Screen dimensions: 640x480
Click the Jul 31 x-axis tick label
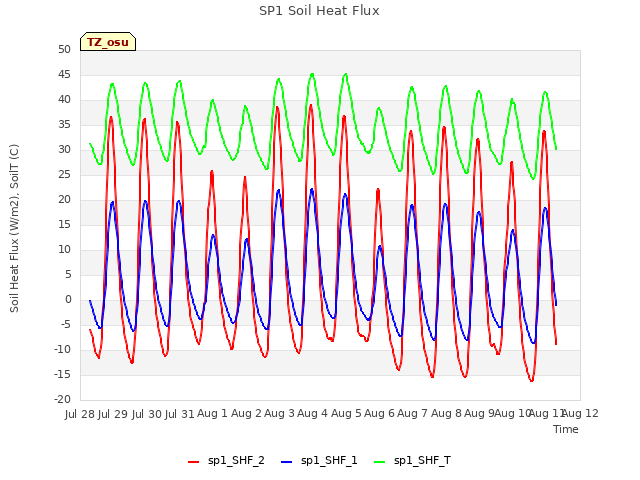[x=180, y=414]
